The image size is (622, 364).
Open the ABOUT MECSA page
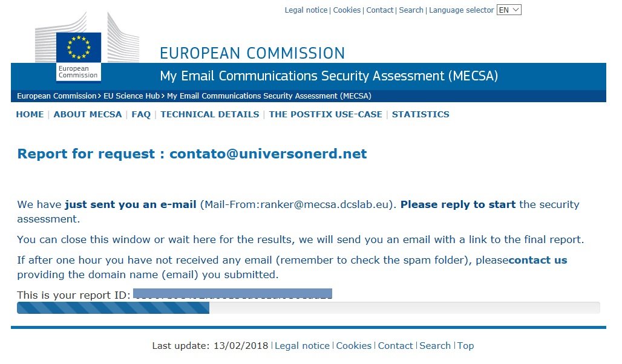click(88, 114)
